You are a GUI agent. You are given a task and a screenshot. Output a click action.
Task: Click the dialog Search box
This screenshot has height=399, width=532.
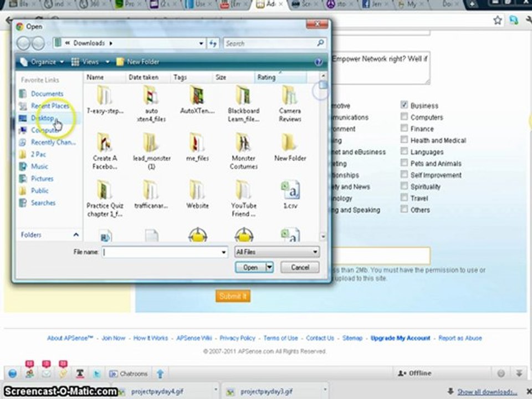pyautogui.click(x=270, y=43)
